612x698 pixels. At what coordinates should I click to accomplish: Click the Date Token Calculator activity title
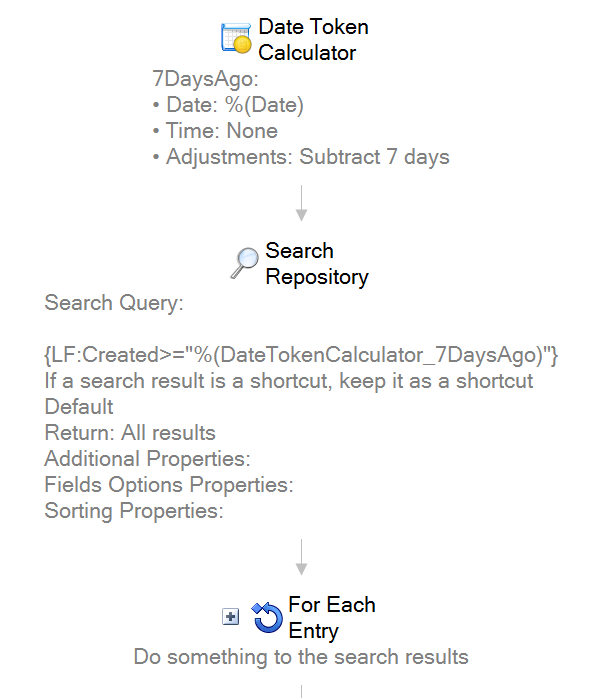click(313, 40)
